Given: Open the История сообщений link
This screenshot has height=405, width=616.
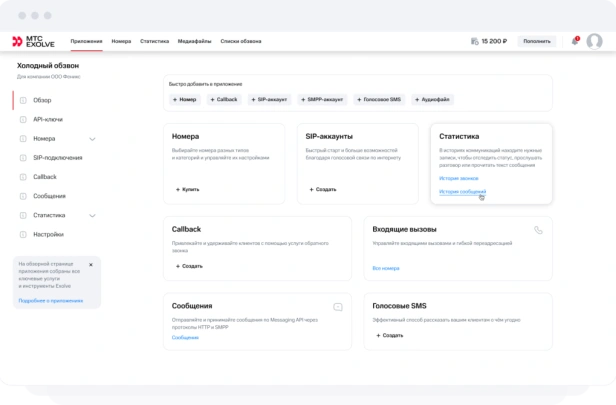Looking at the screenshot, I should coord(462,192).
